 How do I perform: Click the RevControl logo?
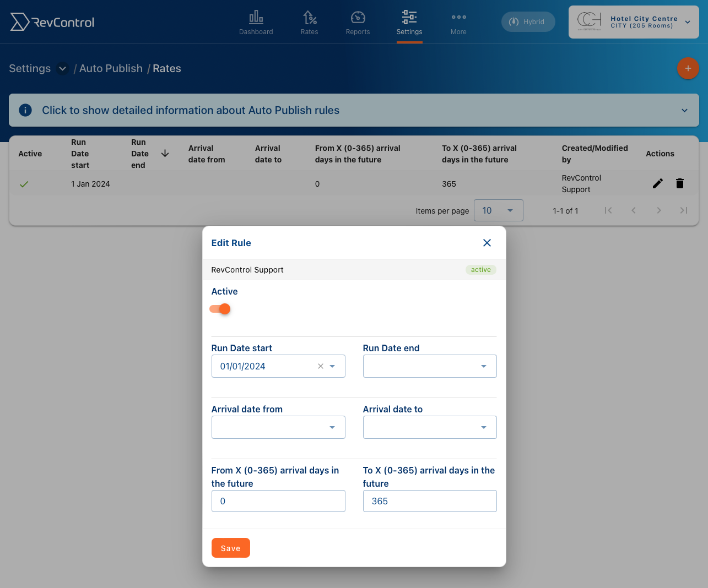(52, 22)
